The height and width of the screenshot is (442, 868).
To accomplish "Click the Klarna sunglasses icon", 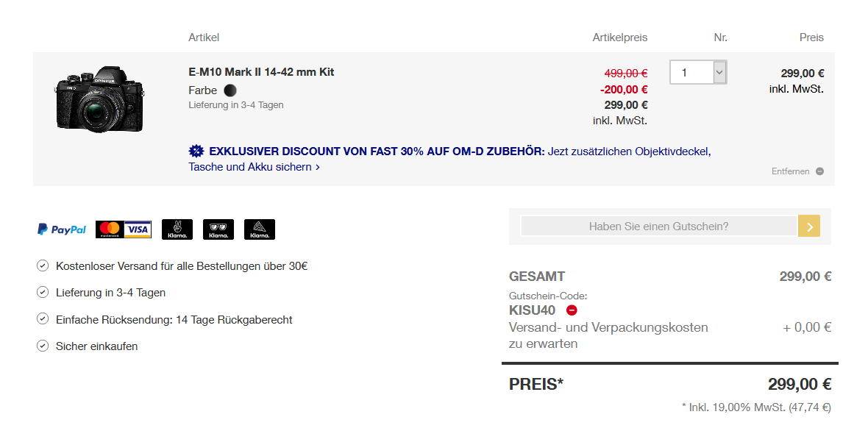I will (x=218, y=229).
